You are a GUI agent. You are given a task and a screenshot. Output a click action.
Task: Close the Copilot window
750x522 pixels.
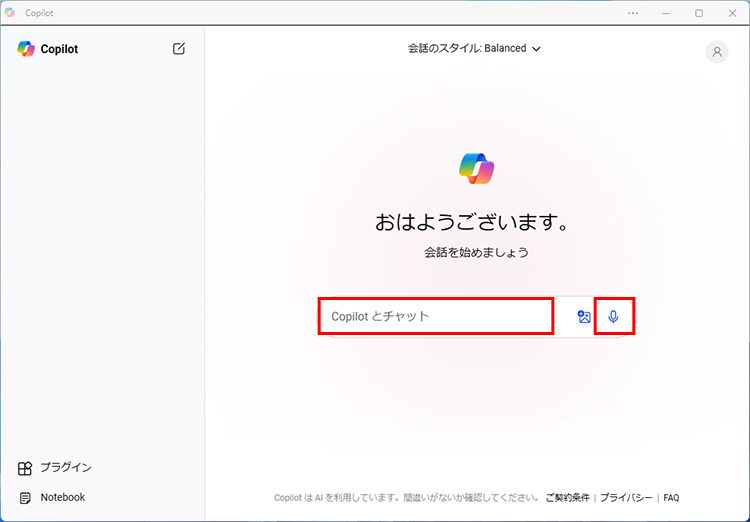(732, 13)
